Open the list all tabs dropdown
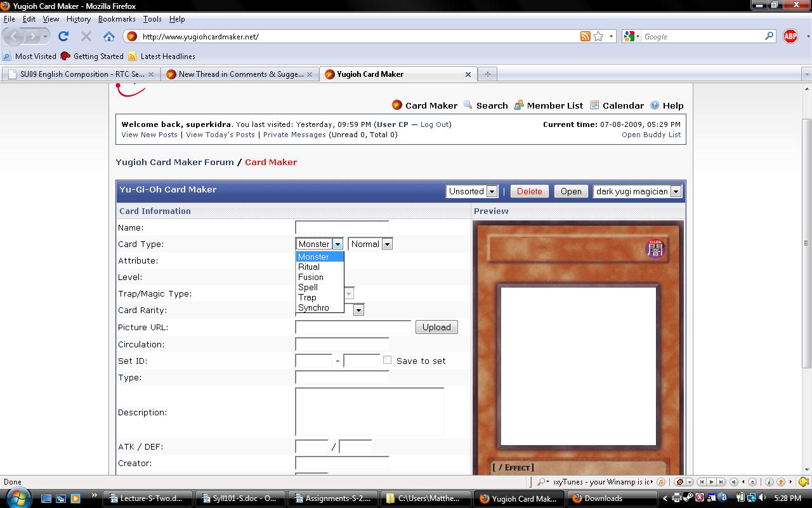812x508 pixels. point(807,74)
